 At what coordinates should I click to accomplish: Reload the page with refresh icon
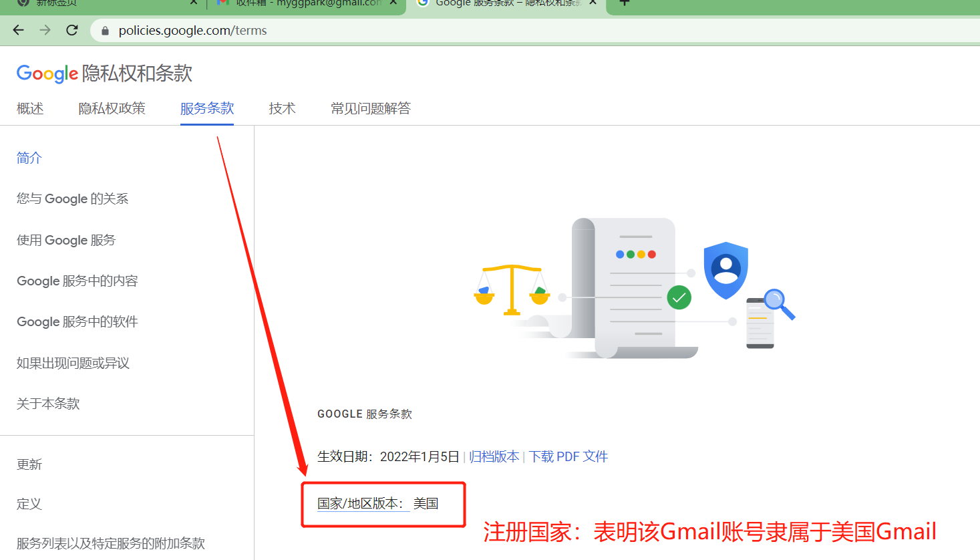(x=72, y=30)
